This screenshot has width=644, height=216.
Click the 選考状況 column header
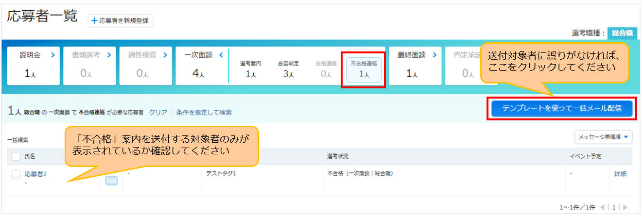point(338,156)
